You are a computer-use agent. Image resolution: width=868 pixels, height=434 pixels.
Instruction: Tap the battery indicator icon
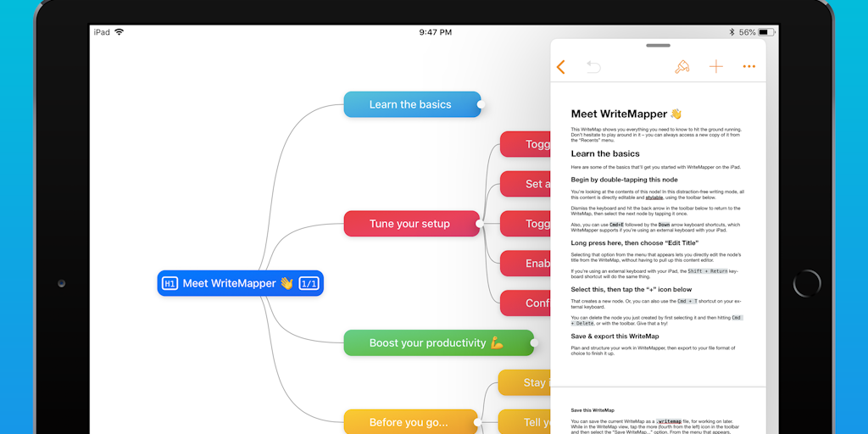(766, 32)
